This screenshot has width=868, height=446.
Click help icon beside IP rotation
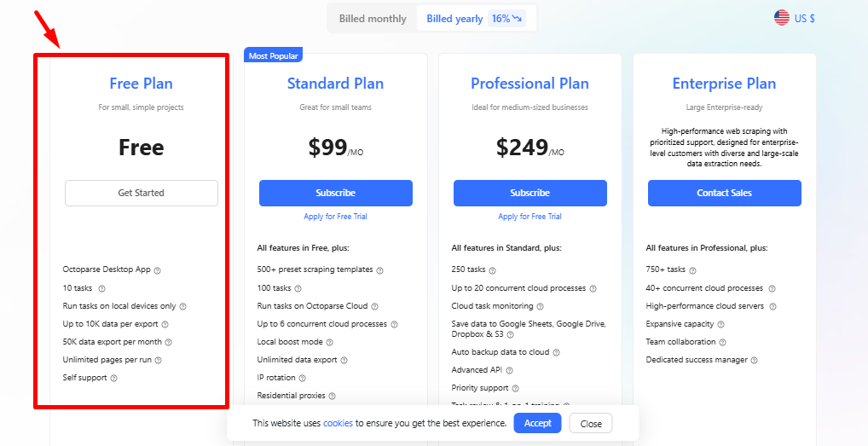pos(302,379)
